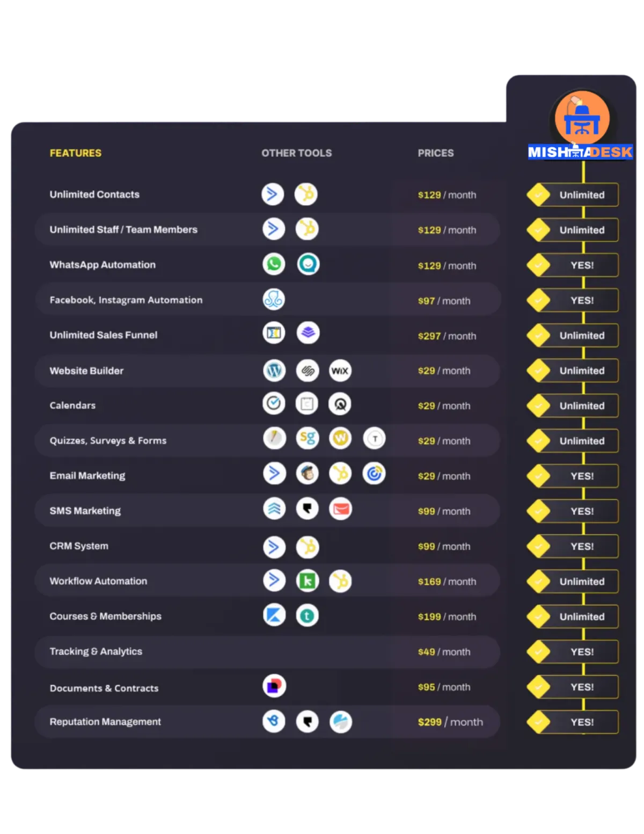Click the FEATURES column header

click(x=76, y=153)
